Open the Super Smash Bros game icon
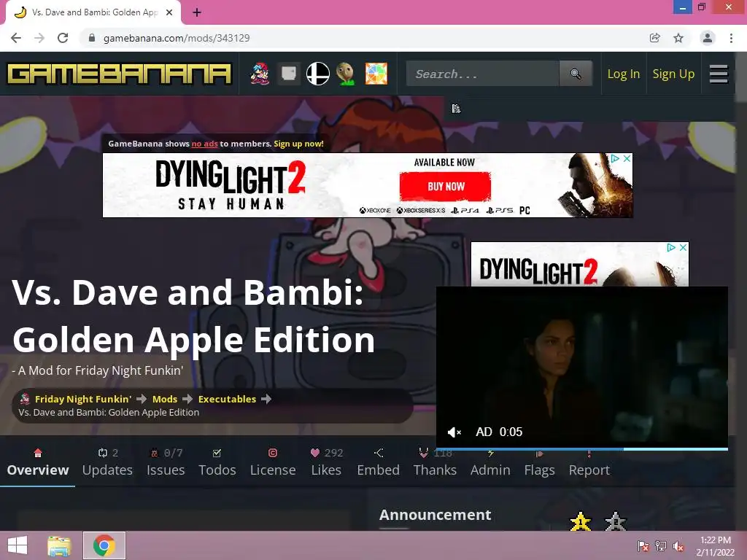 click(318, 74)
